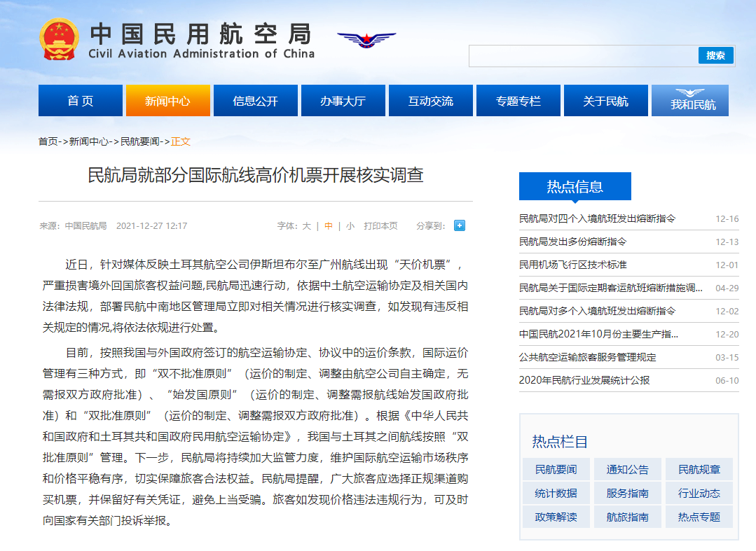
Task: Focus the site search input field
Action: coord(584,56)
